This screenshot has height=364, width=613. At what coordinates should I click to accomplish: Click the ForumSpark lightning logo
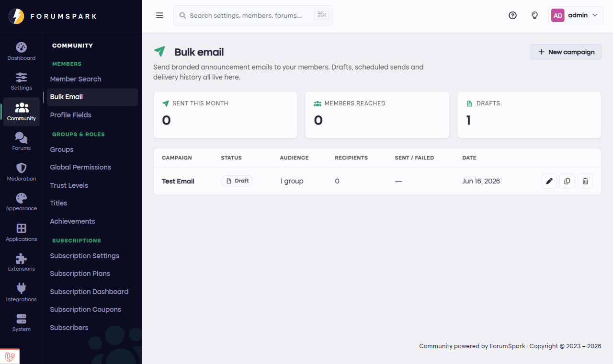[x=16, y=16]
